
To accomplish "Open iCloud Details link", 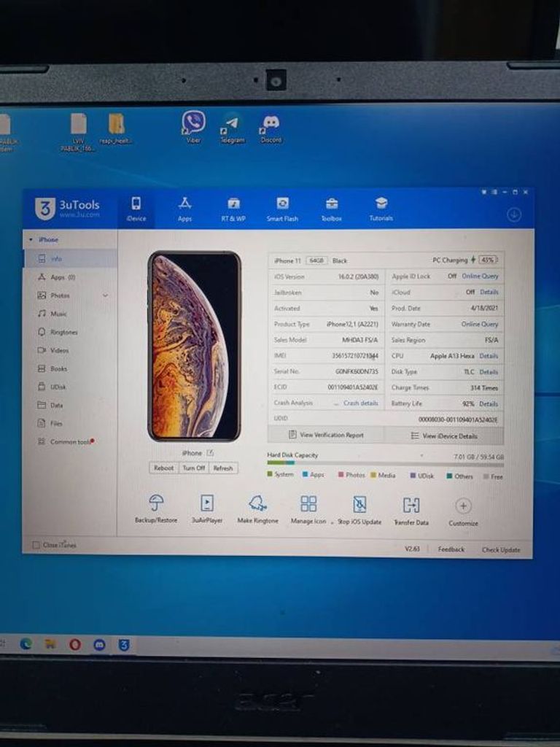I will (x=489, y=292).
